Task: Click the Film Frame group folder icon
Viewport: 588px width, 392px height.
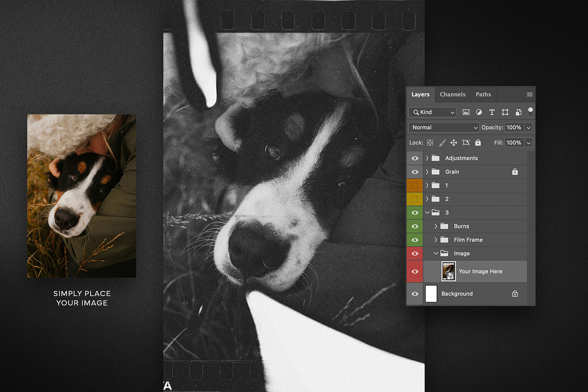Action: [x=444, y=240]
